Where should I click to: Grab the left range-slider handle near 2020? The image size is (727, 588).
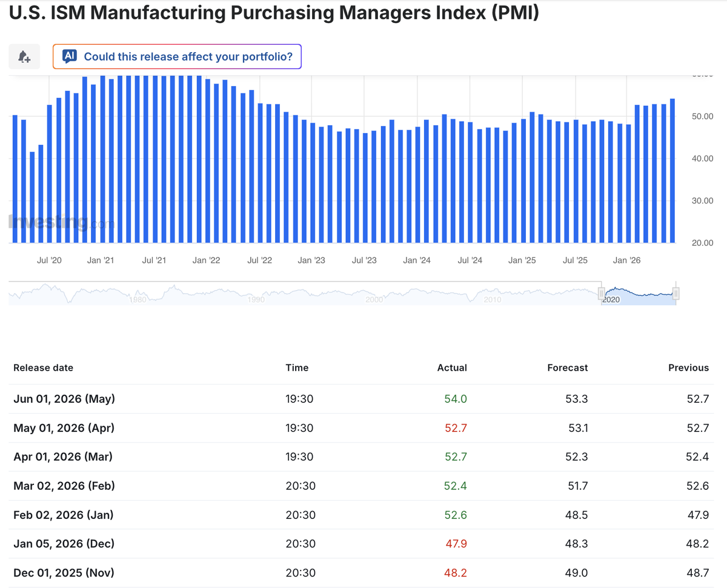click(602, 293)
